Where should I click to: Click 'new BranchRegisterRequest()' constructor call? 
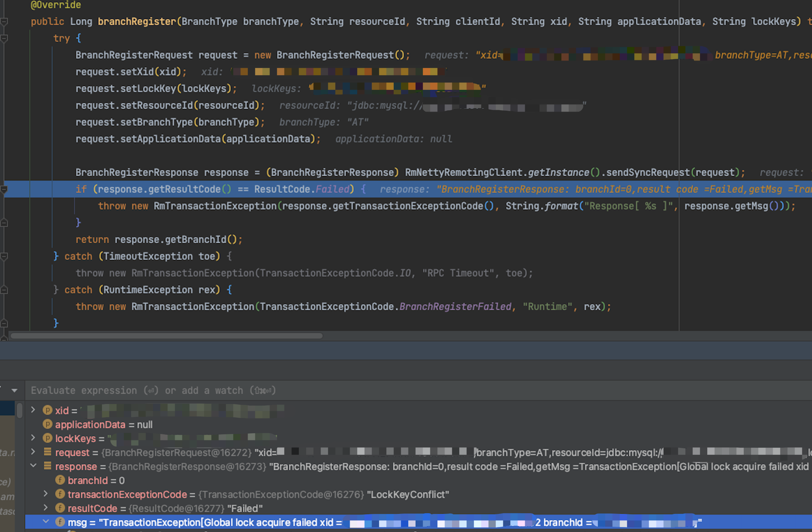[x=329, y=55]
